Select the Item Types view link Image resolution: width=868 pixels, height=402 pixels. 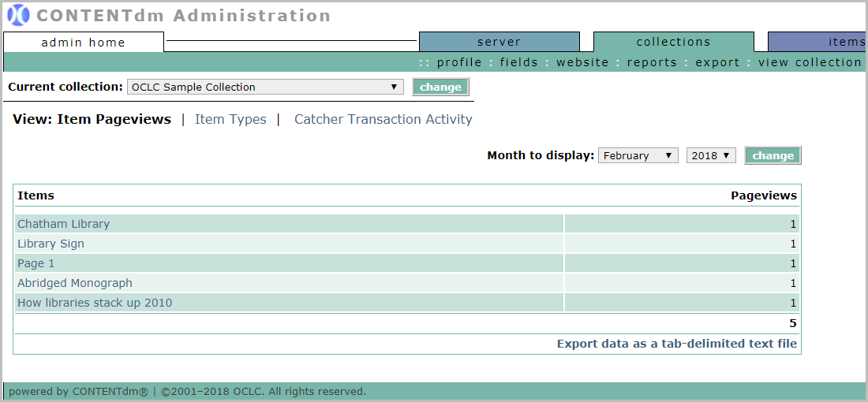230,120
